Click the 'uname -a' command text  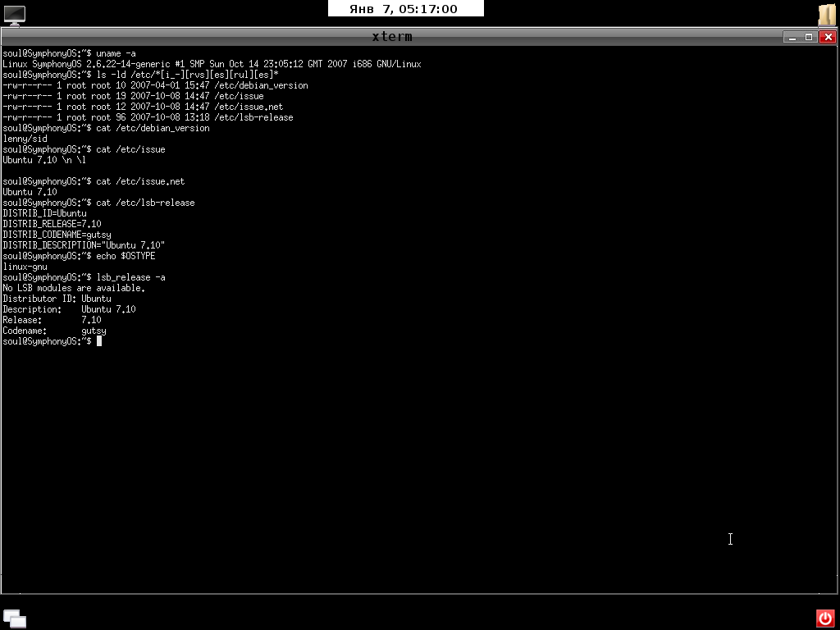pyautogui.click(x=116, y=53)
